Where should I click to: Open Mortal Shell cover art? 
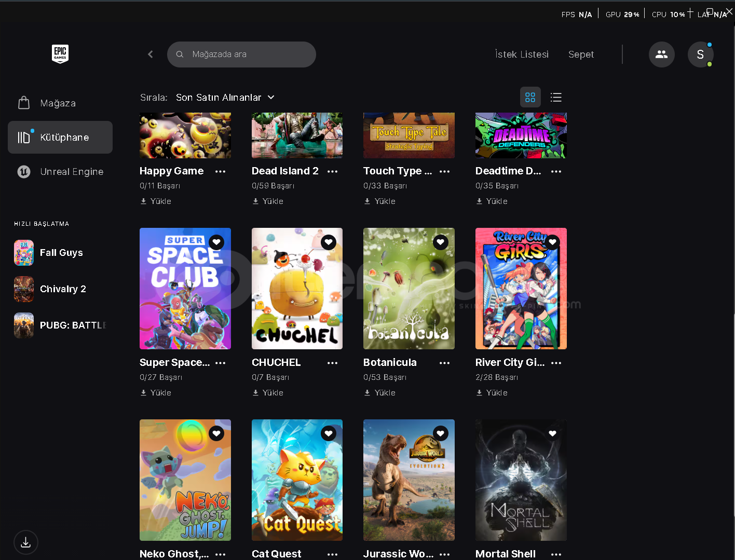coord(521,480)
